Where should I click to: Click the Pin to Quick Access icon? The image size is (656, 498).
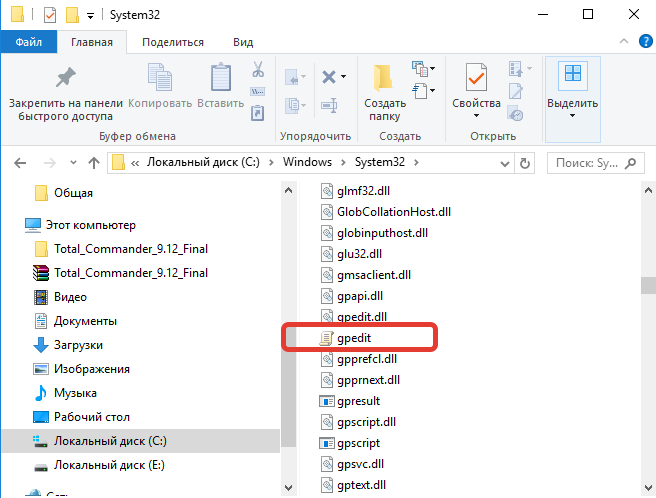66,77
